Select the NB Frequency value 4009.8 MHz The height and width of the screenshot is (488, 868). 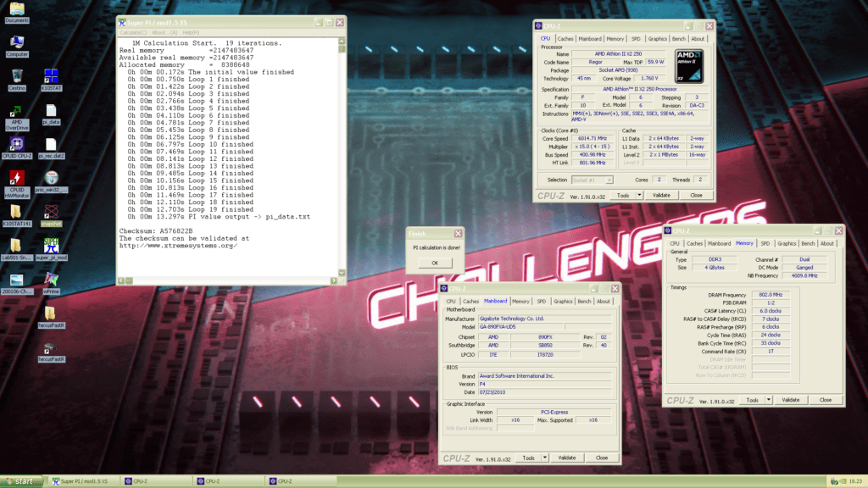804,275
